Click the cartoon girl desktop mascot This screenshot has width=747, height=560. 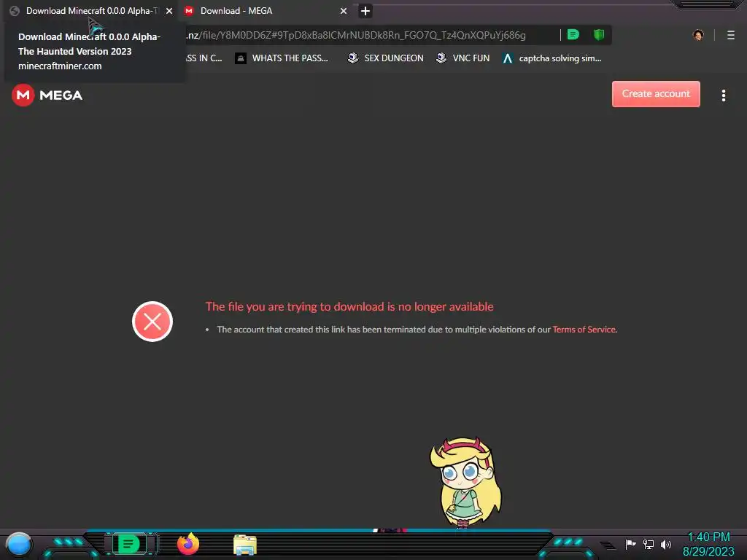[x=465, y=483]
